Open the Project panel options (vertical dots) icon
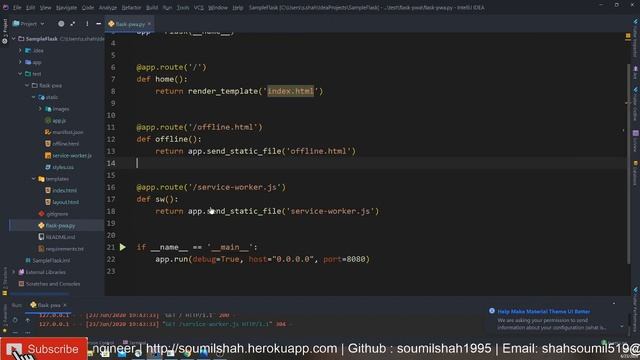640x360 pixels. [x=87, y=24]
